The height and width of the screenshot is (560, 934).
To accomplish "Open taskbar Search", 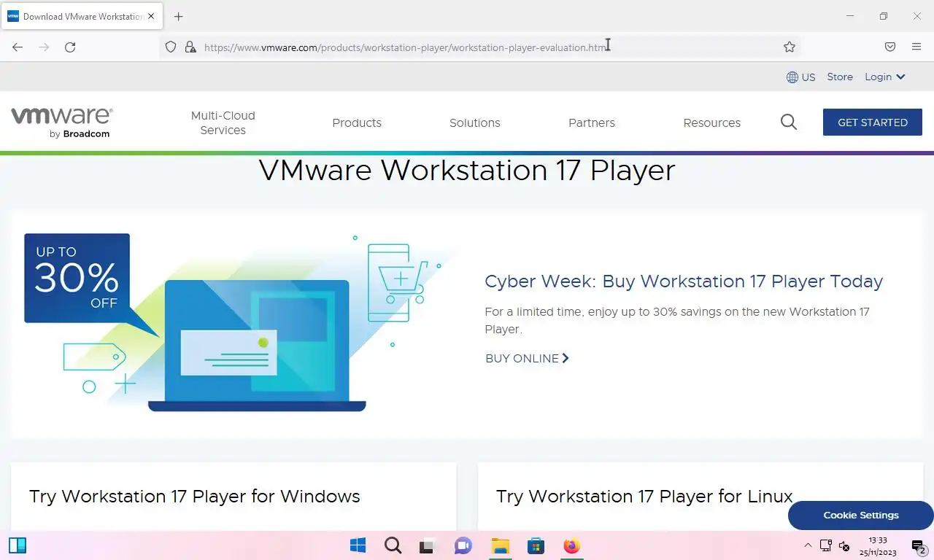I will [393, 545].
